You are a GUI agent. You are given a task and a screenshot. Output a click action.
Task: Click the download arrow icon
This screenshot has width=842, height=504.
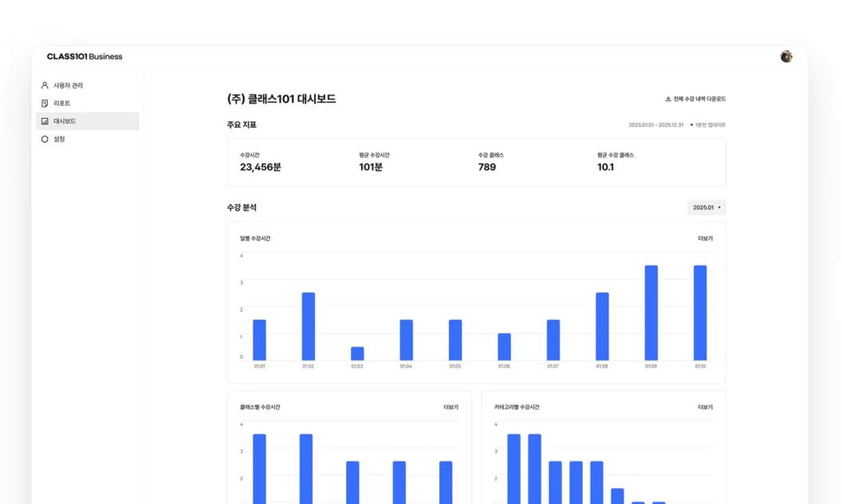tap(668, 99)
